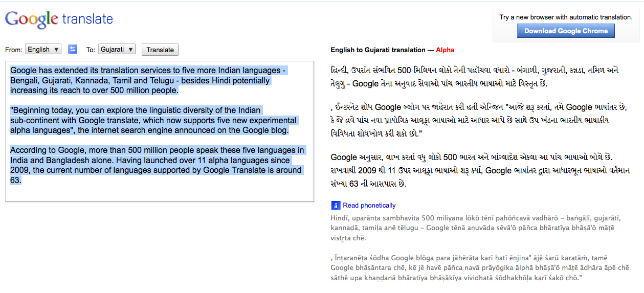The width and height of the screenshot is (644, 293).
Task: Click the source paragraph starting 'Google has extended'
Action: point(148,80)
